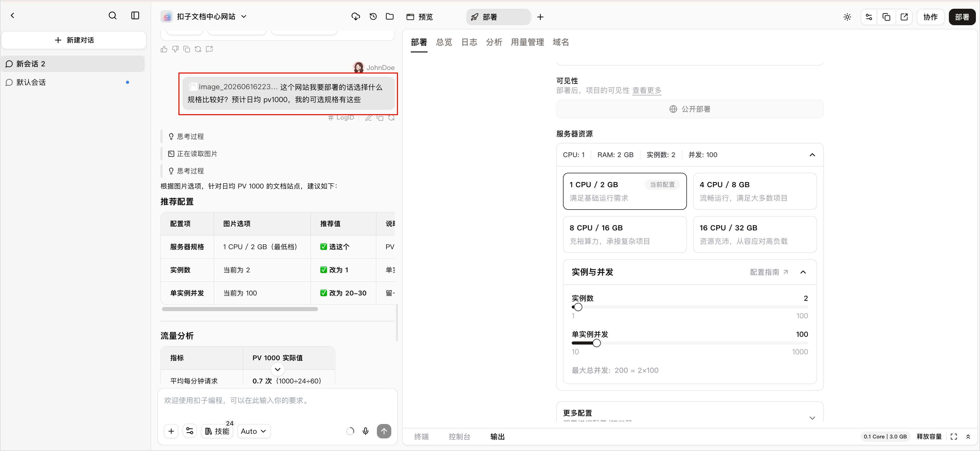The width and height of the screenshot is (980, 451).
Task: Click the 协作 button
Action: click(x=931, y=17)
